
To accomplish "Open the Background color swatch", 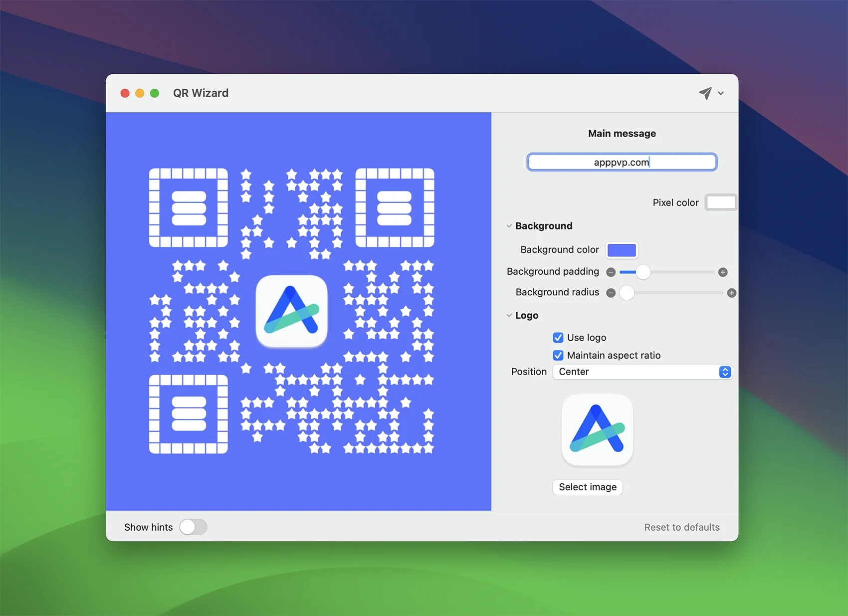I will [622, 250].
